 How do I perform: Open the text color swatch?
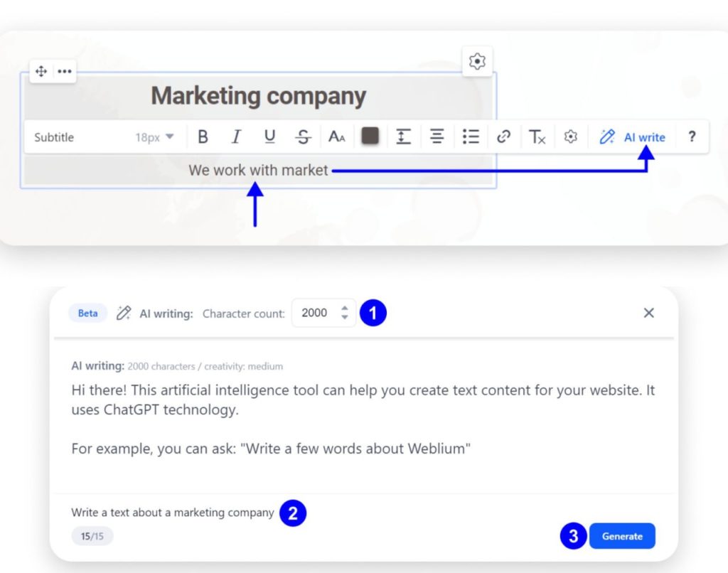click(370, 136)
